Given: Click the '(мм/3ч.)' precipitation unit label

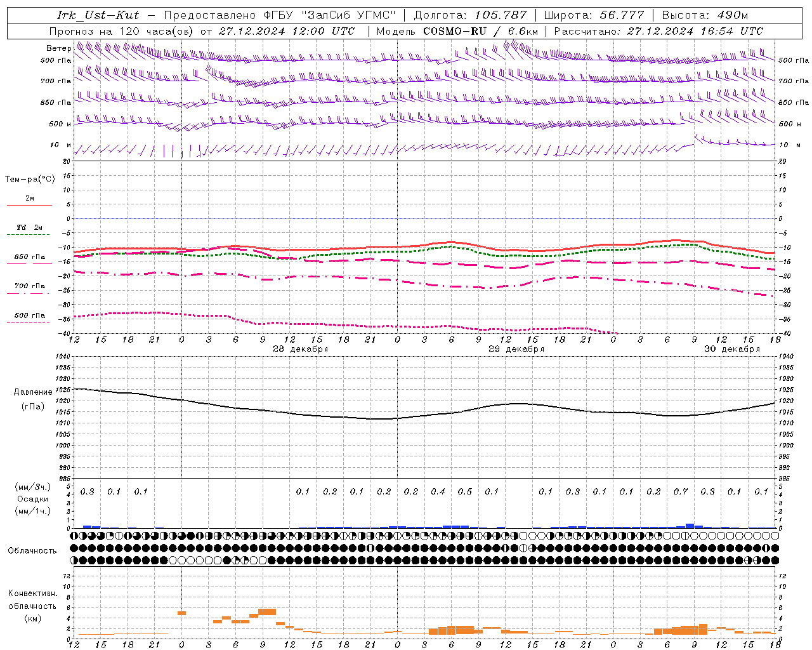Looking at the screenshot, I should pos(33,486).
